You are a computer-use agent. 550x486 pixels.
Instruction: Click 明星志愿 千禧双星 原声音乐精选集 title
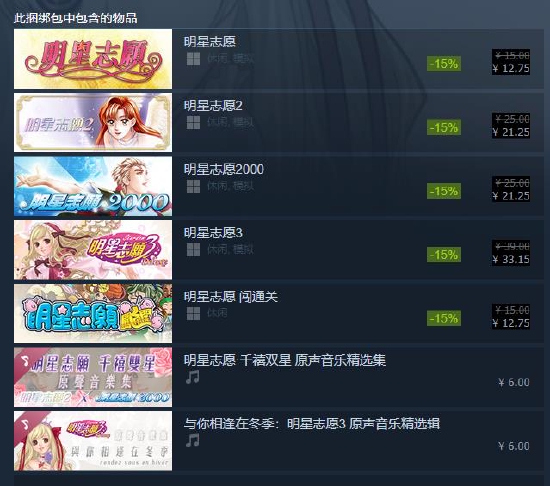coord(285,360)
